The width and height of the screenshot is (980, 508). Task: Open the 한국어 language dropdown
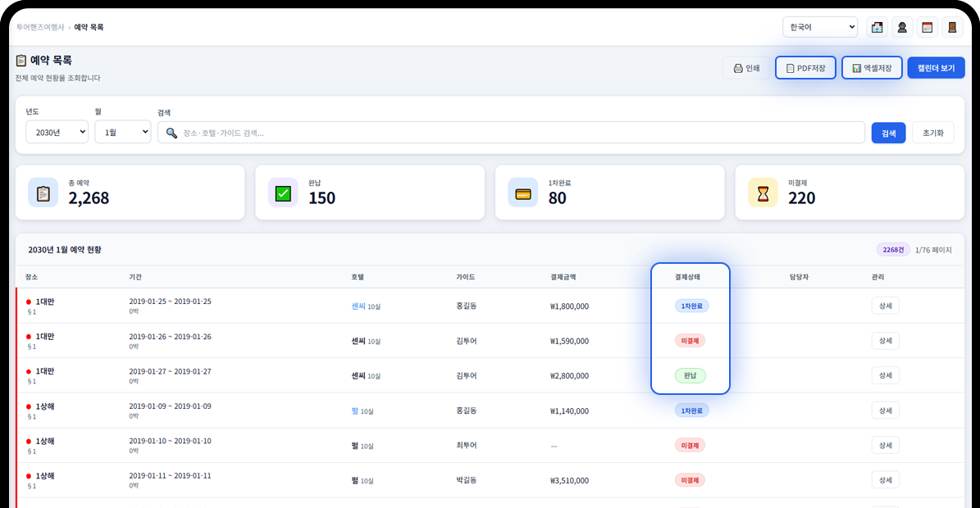tap(819, 27)
